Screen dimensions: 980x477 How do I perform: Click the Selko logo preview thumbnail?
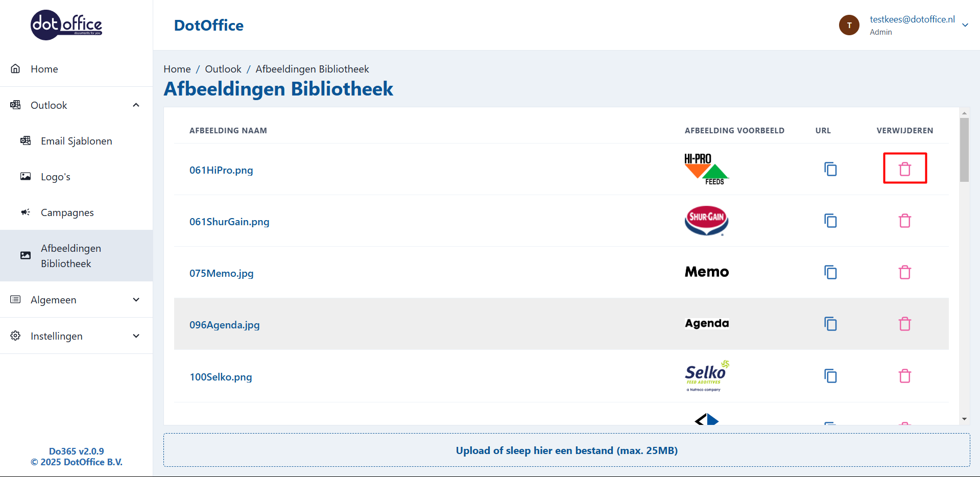707,376
